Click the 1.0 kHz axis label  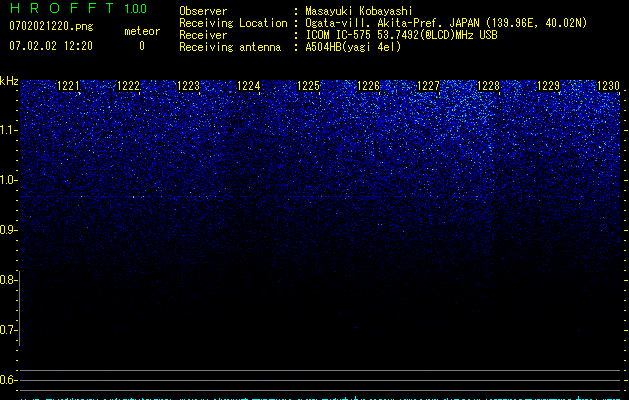point(8,180)
